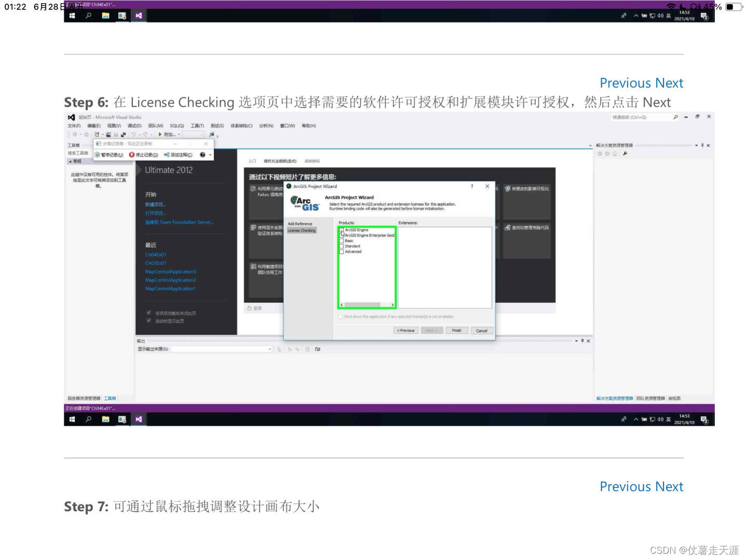Viewport: 747px width, 560px height.
Task: Click the New Project toolbar icon
Action: point(96,134)
